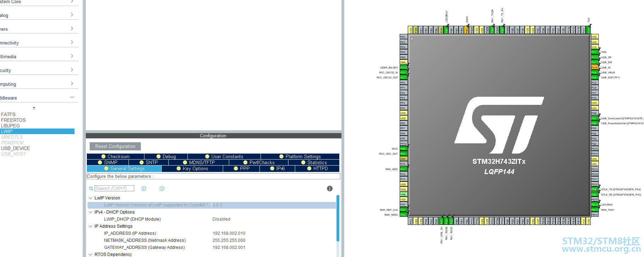Image resolution: width=644 pixels, height=257 pixels.
Task: Open the Perf/Checks tab
Action: click(x=259, y=162)
